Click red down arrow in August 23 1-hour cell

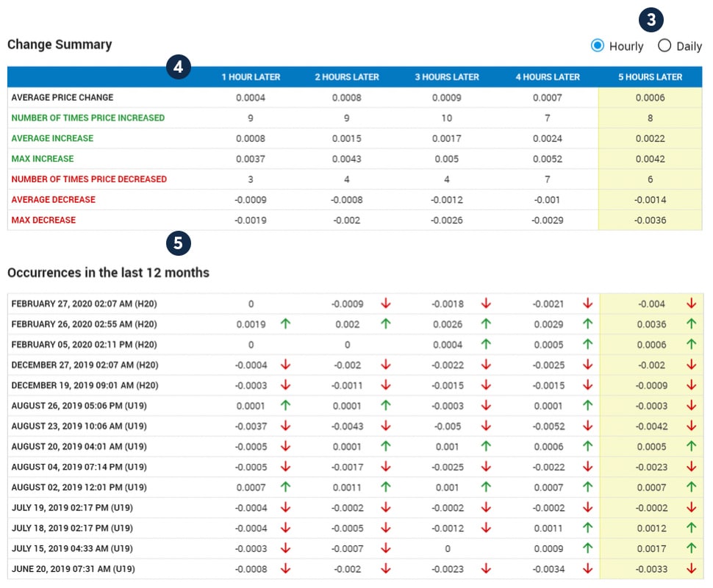pyautogui.click(x=286, y=426)
